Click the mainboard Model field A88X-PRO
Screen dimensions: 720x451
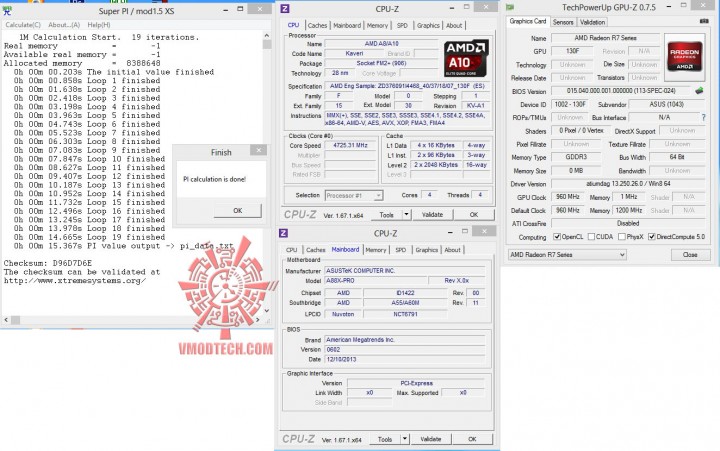tap(375, 281)
